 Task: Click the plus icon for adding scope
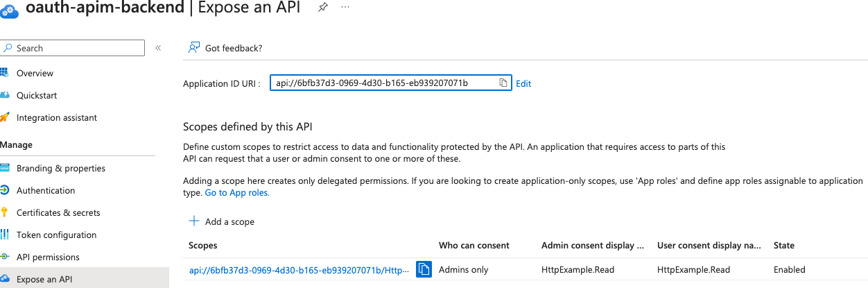(x=194, y=221)
